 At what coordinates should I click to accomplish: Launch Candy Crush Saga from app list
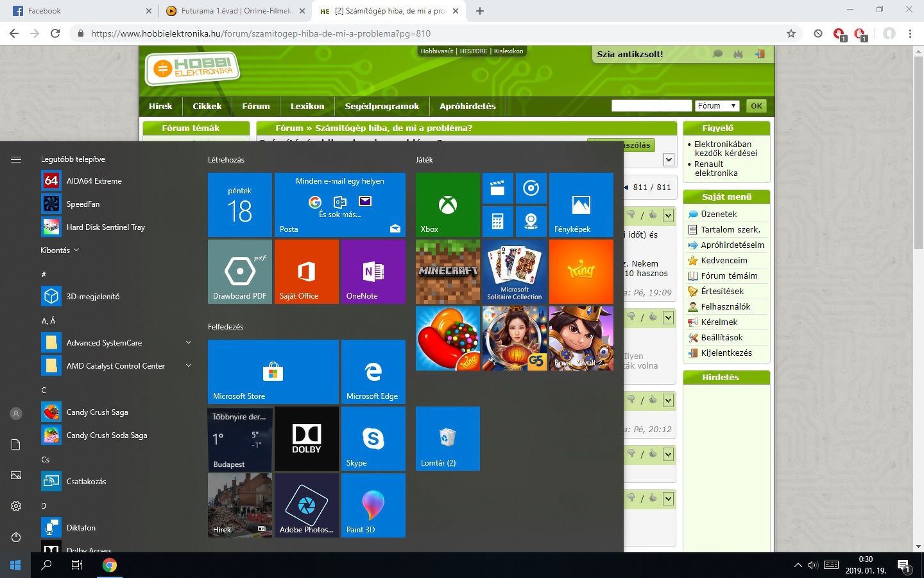click(116, 412)
